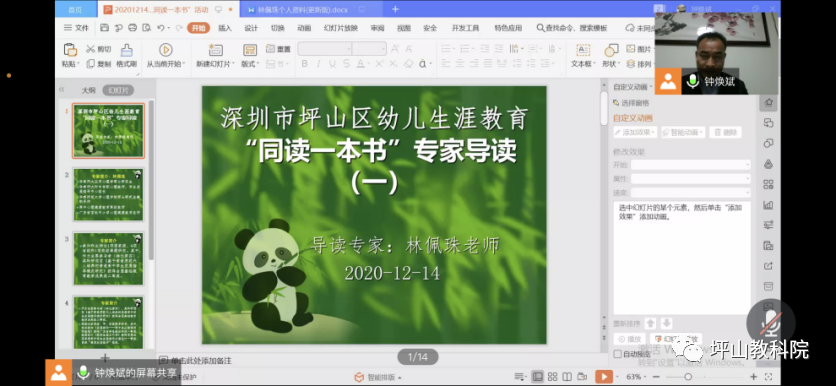Toggle Italic (I) formatting
The image size is (836, 386).
pyautogui.click(x=318, y=64)
